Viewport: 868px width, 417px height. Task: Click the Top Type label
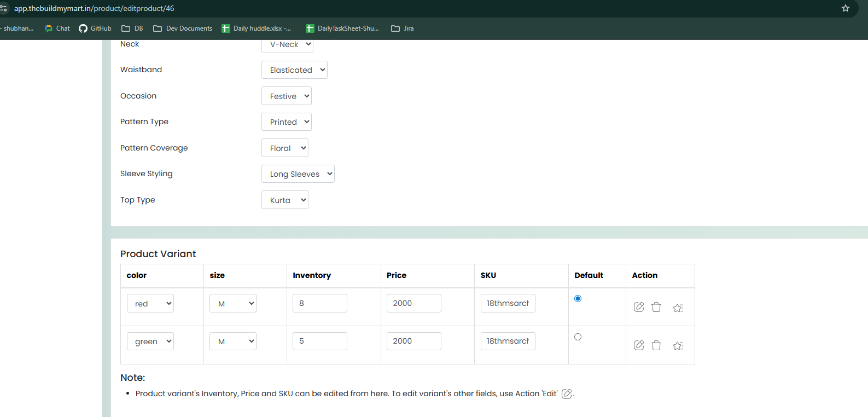tap(138, 200)
